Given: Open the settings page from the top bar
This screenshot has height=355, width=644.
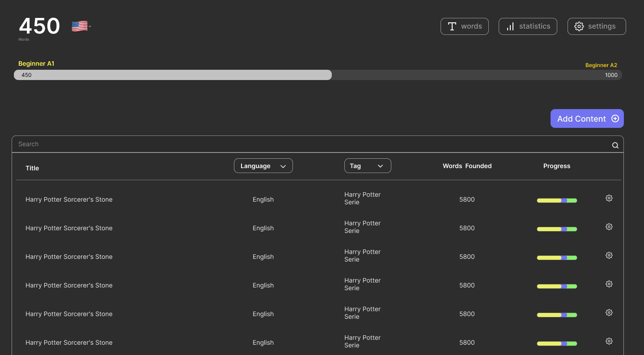Looking at the screenshot, I should (x=596, y=26).
